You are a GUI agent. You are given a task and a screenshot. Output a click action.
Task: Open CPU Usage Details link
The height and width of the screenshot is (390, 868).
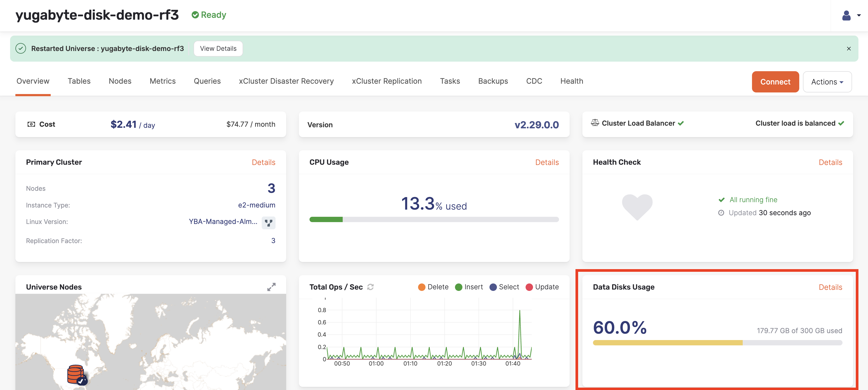coord(547,162)
